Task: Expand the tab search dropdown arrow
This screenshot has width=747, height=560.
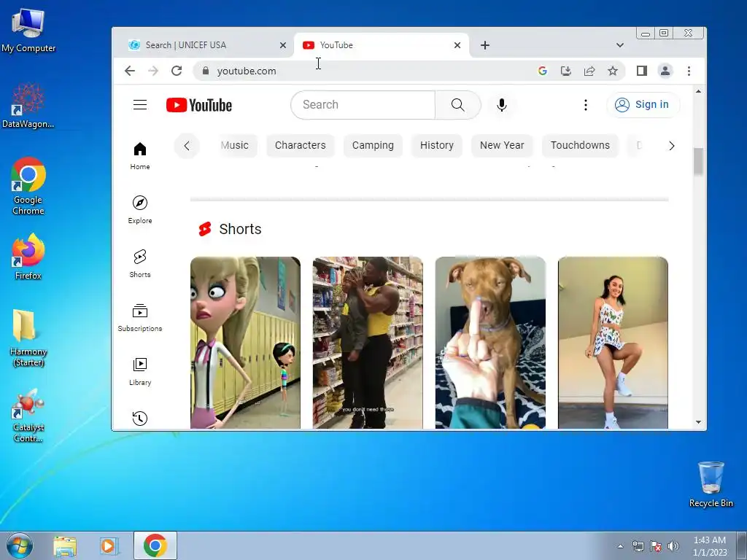Action: coord(620,45)
